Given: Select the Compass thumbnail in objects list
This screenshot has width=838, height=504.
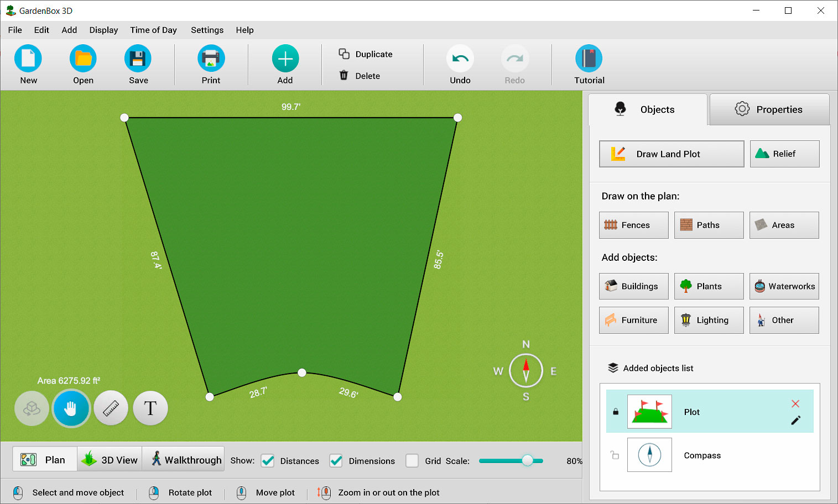Looking at the screenshot, I should [649, 455].
